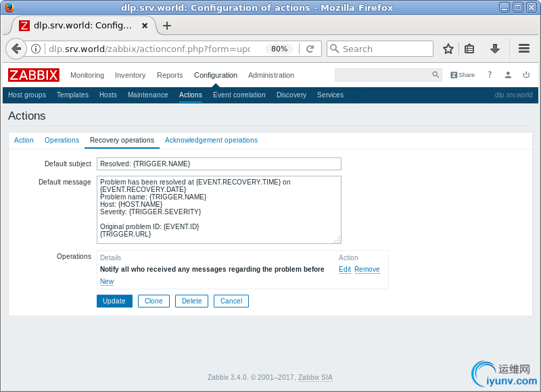This screenshot has height=392, width=541.
Task: Switch to the Action tab
Action: click(x=24, y=140)
